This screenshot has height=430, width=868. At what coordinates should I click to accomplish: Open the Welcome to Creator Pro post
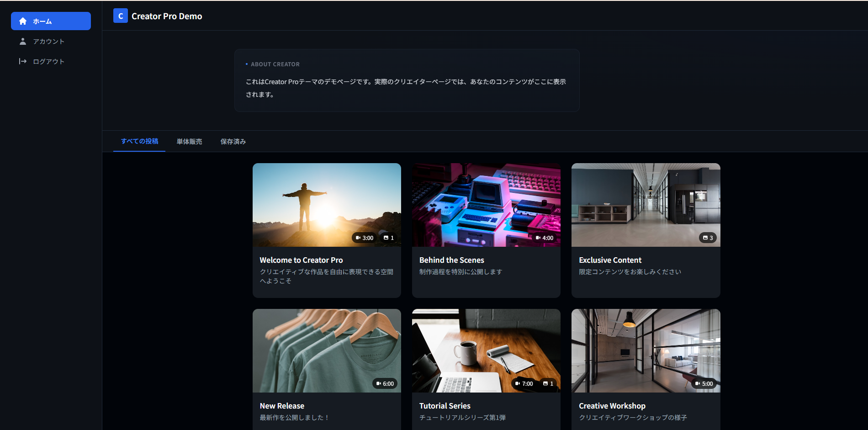click(301, 260)
